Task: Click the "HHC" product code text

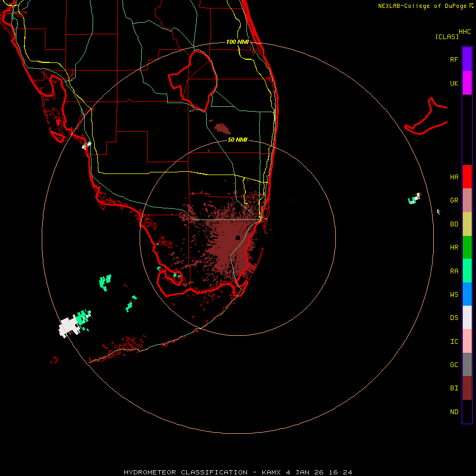Action: 464,32
